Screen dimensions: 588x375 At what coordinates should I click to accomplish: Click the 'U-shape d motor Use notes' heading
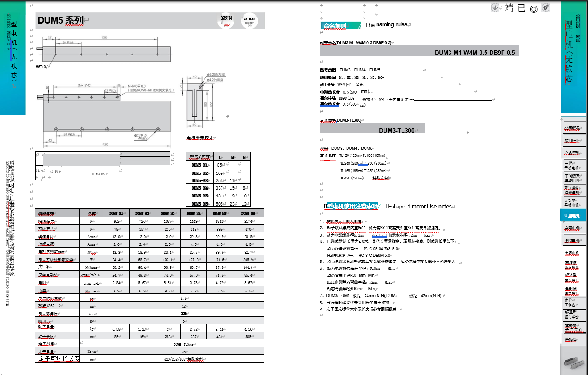coord(418,207)
